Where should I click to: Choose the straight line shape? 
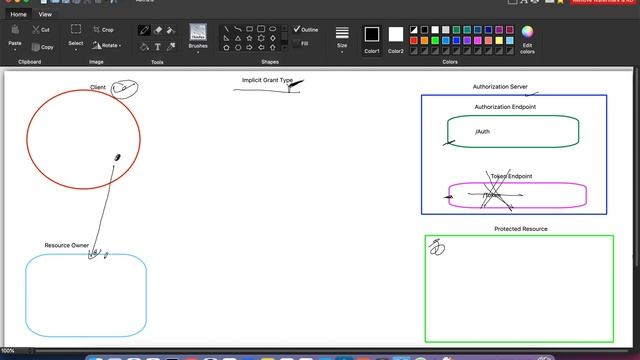[x=227, y=29]
